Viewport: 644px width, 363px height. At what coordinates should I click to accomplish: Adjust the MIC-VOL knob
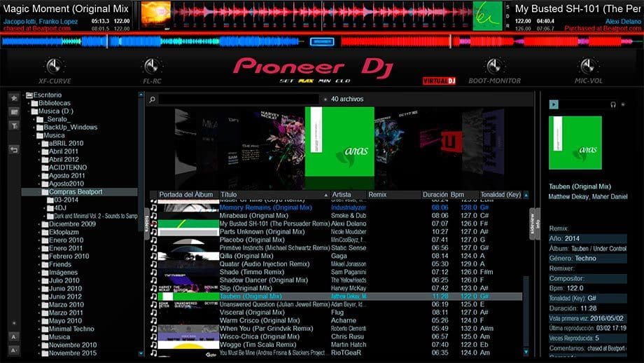click(x=588, y=66)
